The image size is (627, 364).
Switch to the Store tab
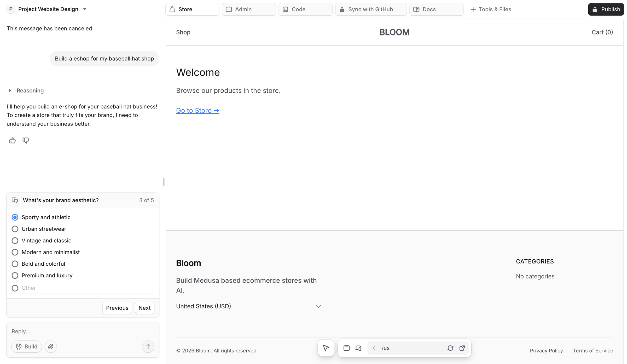tap(192, 9)
